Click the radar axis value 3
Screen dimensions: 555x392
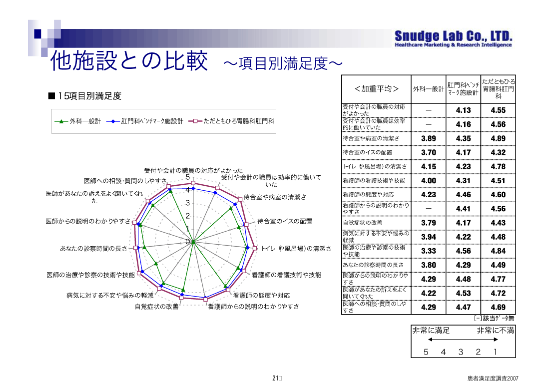[x=188, y=203]
